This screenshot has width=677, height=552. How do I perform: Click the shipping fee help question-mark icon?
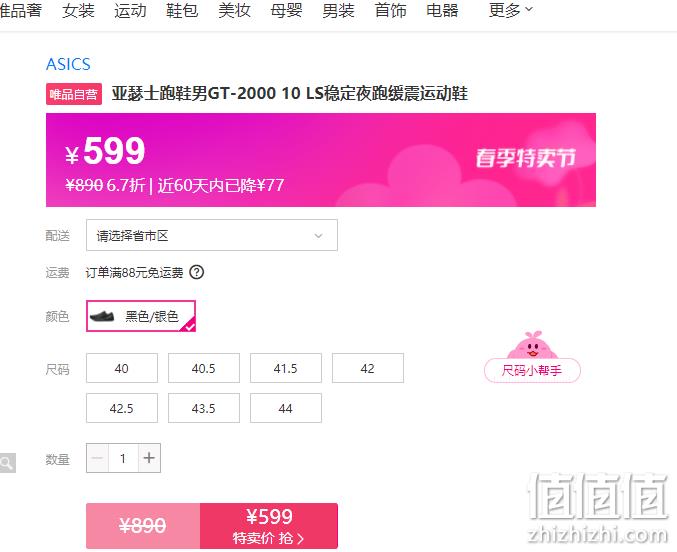point(196,272)
